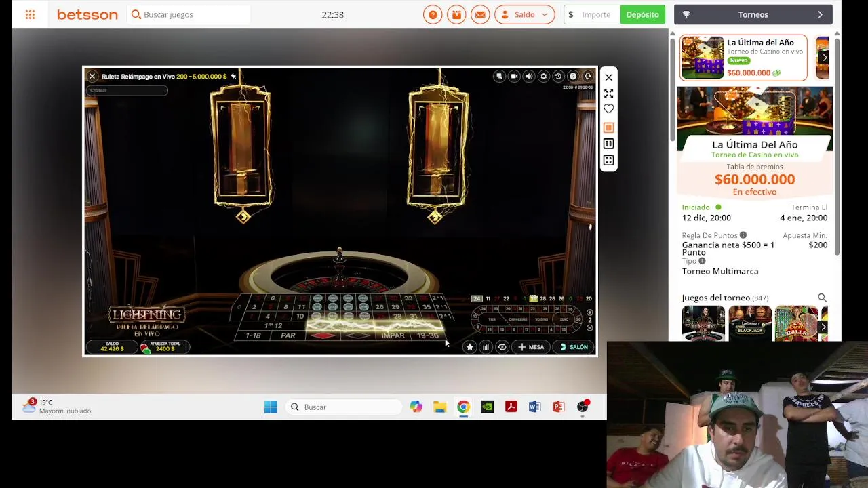
Task: Decrease neighbours count minus button
Action: click(590, 328)
